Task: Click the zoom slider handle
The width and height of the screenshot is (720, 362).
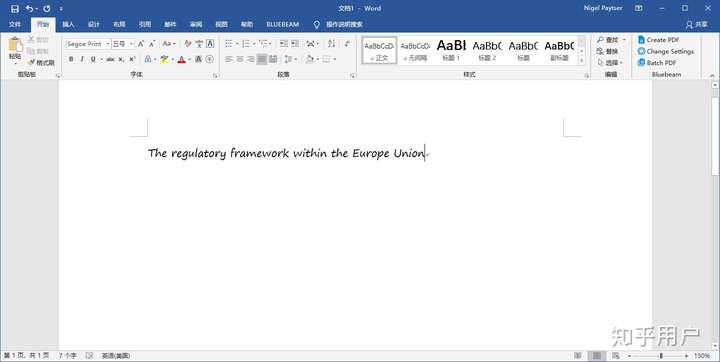Action: click(x=661, y=356)
